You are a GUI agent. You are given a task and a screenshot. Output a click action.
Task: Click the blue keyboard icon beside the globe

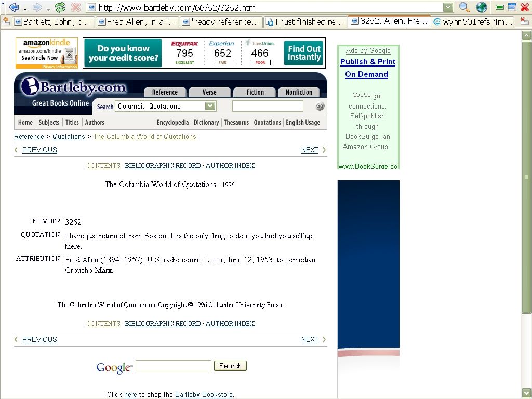(x=512, y=7)
